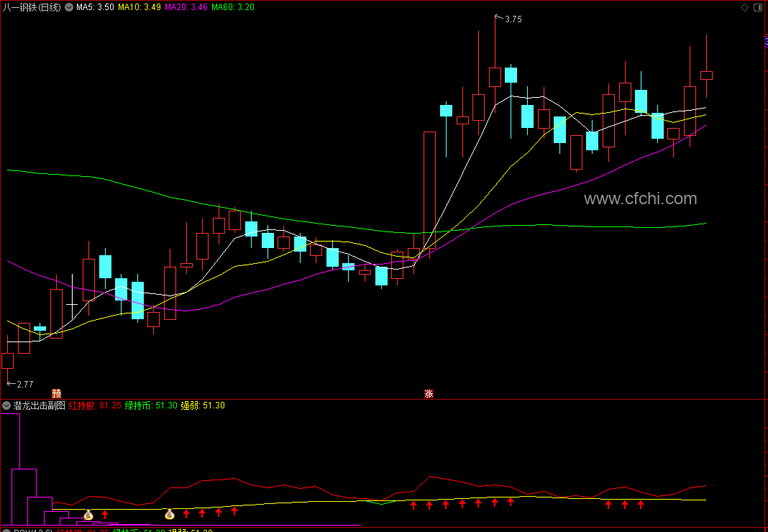Click the 绿持币: 51.30 value label
768x532 pixels.
click(151, 405)
